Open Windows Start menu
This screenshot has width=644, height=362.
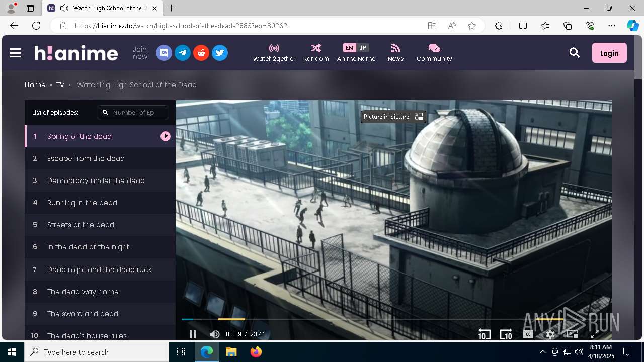click(x=12, y=352)
